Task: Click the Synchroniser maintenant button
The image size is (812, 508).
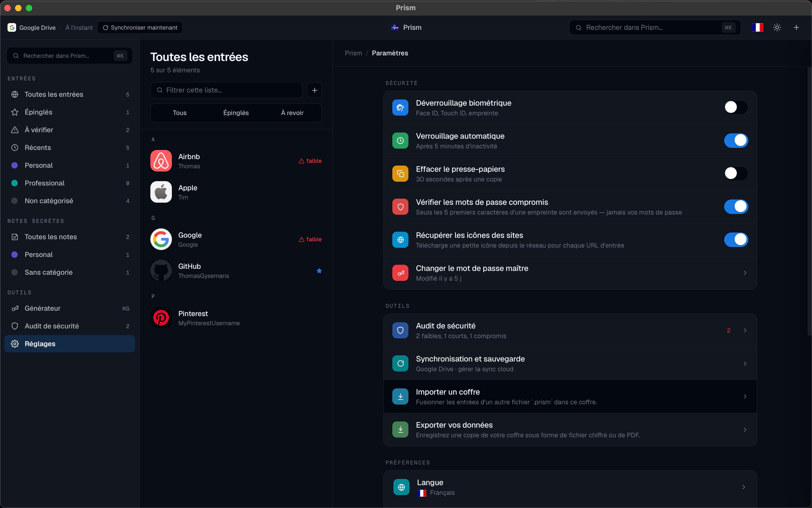Action: click(x=140, y=27)
